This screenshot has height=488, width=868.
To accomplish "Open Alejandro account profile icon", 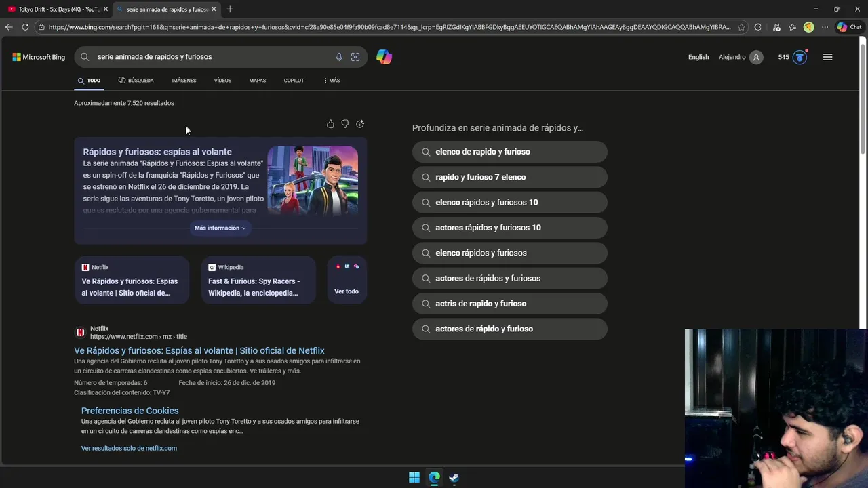I will (x=756, y=57).
